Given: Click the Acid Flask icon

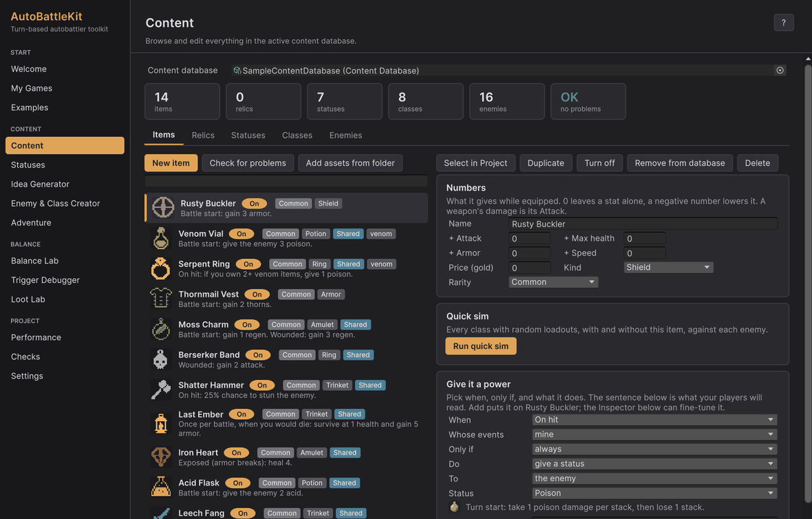Looking at the screenshot, I should point(161,487).
